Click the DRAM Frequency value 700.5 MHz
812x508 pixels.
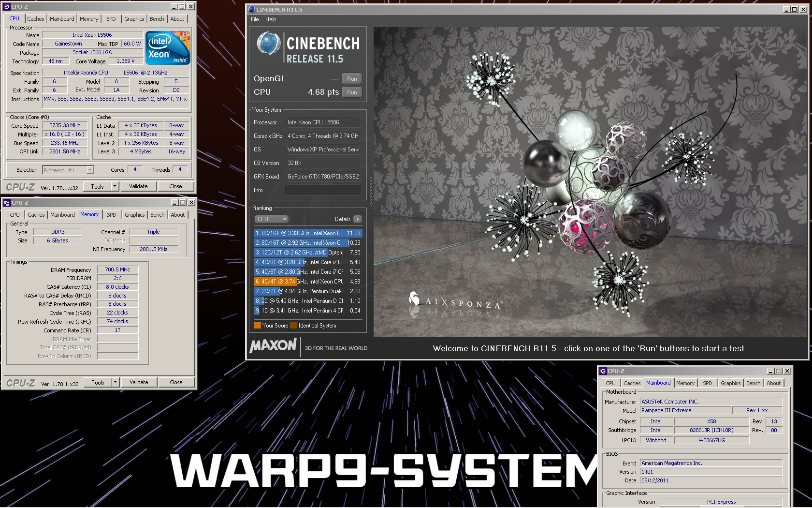point(117,269)
